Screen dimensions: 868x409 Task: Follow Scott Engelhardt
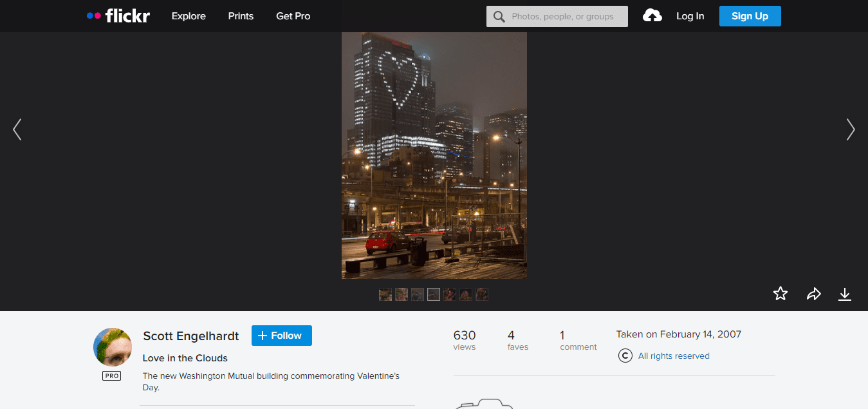(281, 336)
